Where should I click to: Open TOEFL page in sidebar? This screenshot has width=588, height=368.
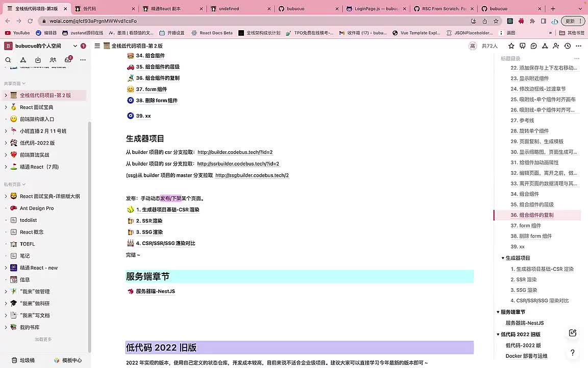click(28, 244)
